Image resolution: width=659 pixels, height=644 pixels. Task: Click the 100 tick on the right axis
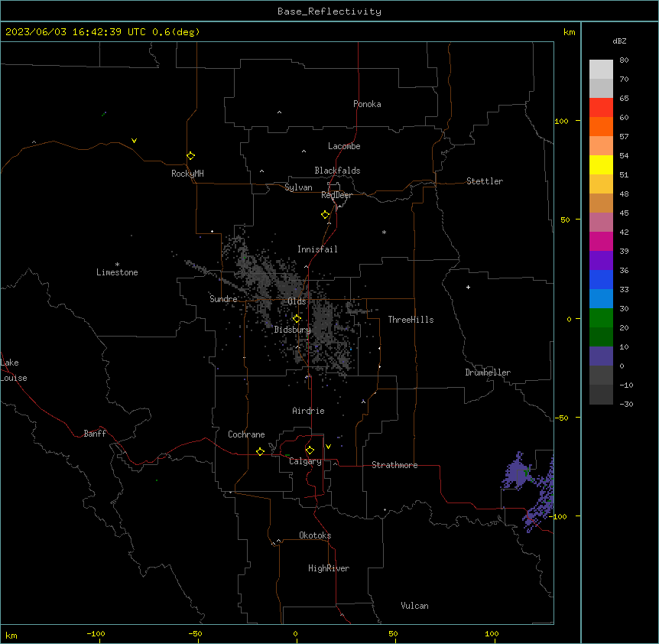coord(561,121)
